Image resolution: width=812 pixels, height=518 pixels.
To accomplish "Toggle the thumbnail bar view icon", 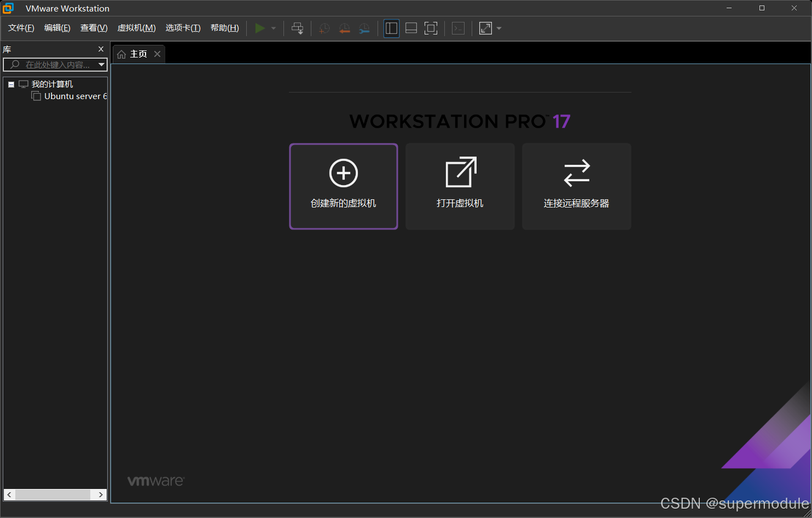I will click(x=411, y=28).
